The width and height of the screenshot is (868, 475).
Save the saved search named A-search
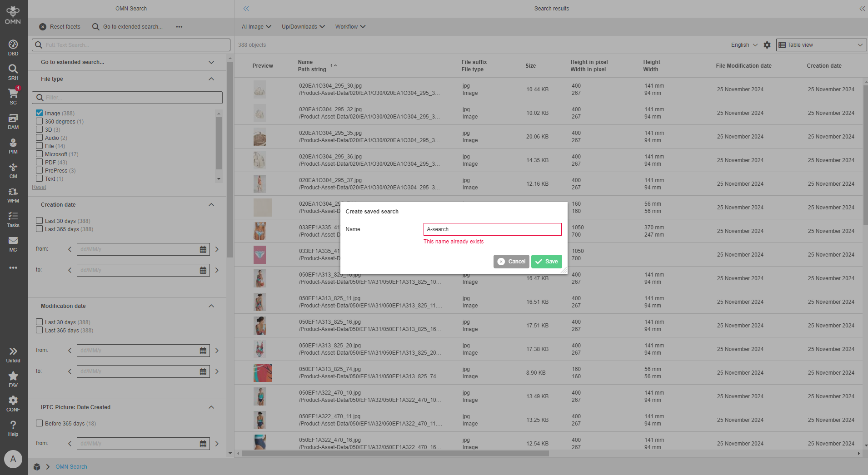click(546, 262)
